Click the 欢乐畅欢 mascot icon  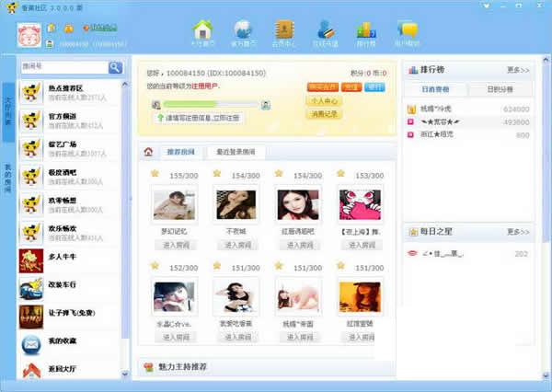coord(31,233)
